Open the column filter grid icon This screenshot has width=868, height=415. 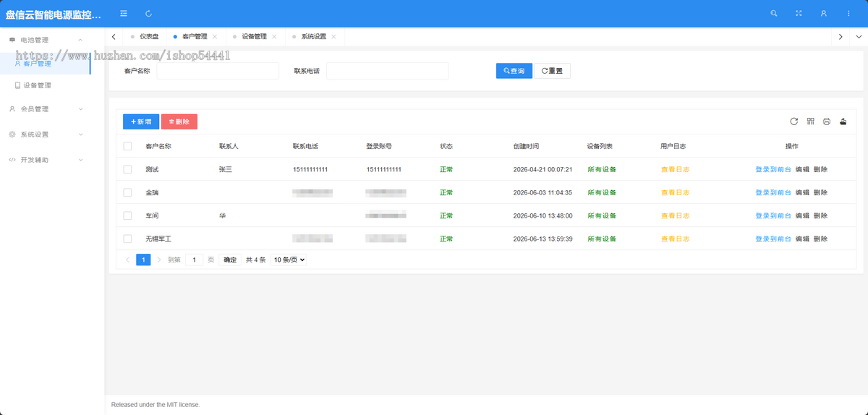pos(811,121)
